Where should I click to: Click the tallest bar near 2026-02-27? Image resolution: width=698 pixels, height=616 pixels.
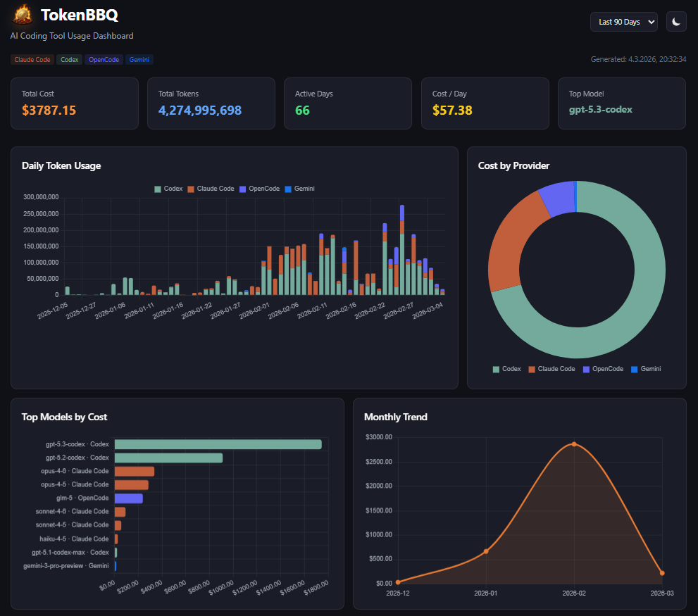pos(402,246)
